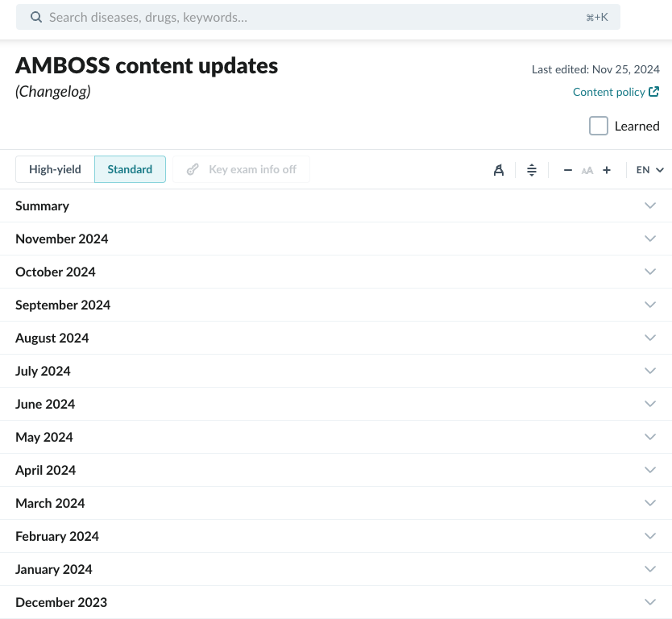Toggle Key exam info off button
The image size is (672, 619).
pos(241,169)
